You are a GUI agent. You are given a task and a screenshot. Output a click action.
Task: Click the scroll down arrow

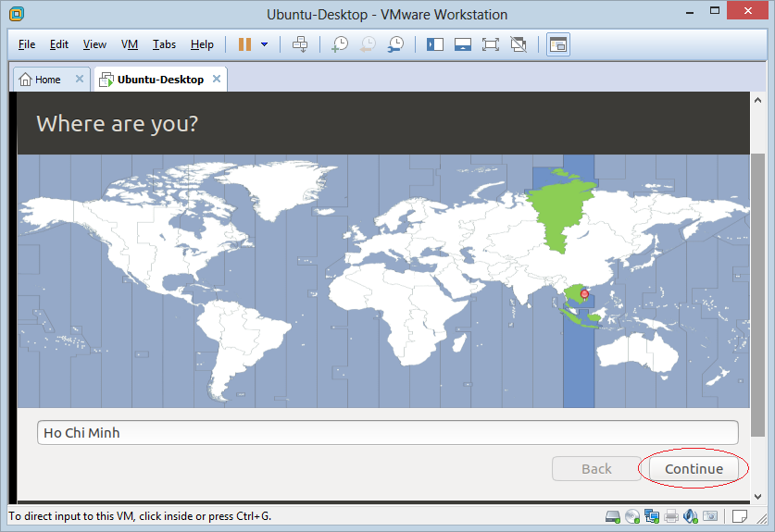tap(757, 497)
